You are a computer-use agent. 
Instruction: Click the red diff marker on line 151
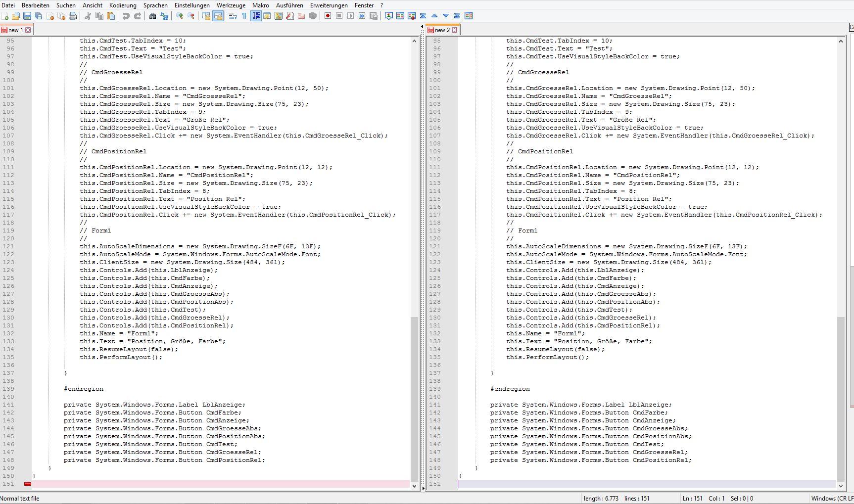pos(28,484)
